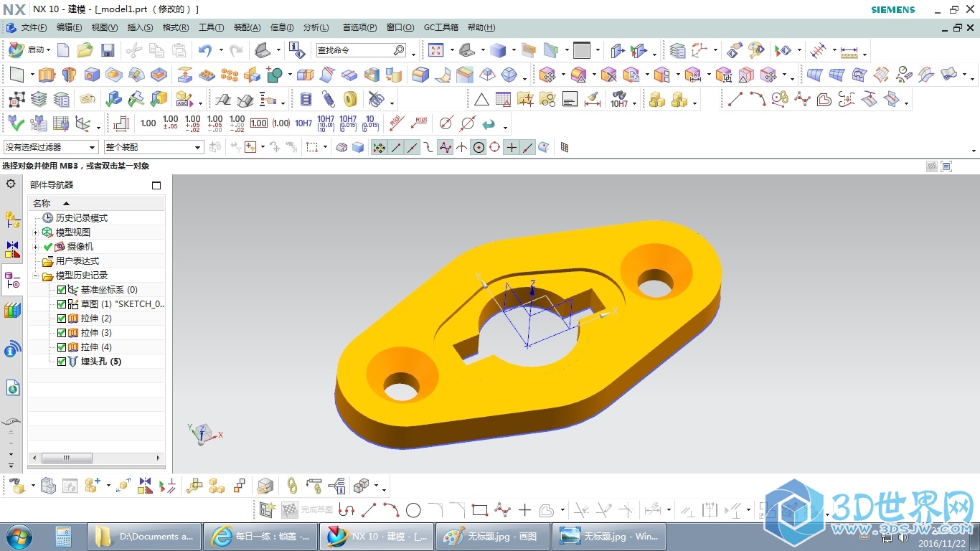The image size is (980, 551).
Task: Open the 编辑(E) menu
Action: (69, 27)
